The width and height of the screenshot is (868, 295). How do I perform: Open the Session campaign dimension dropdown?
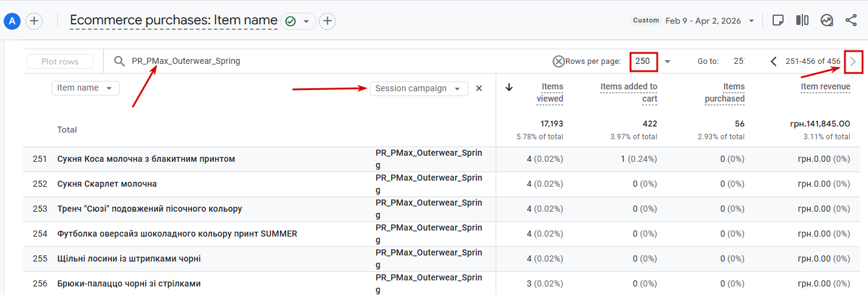pyautogui.click(x=419, y=89)
